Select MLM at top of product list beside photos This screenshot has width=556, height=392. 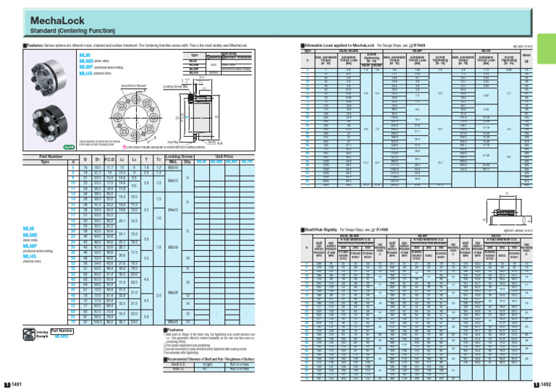(x=85, y=55)
